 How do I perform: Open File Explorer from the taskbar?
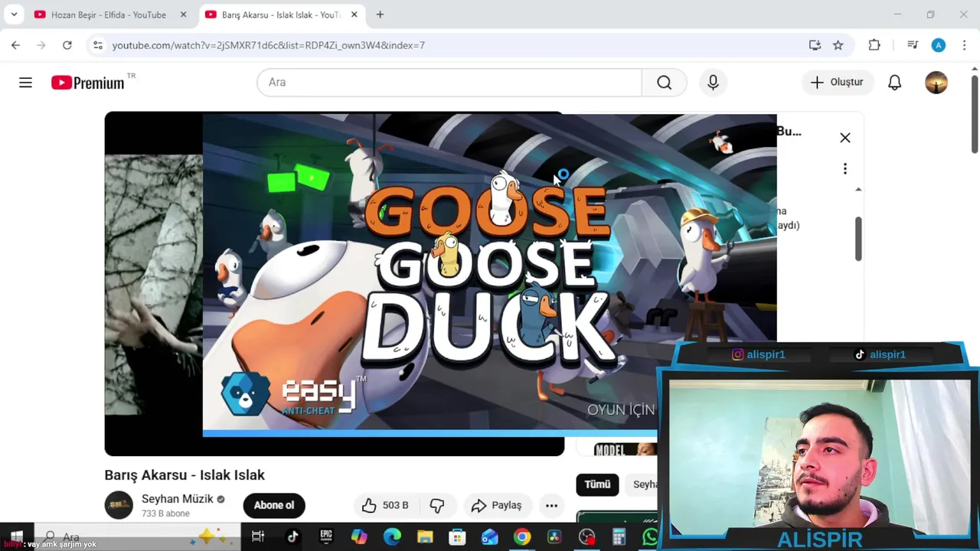click(425, 537)
